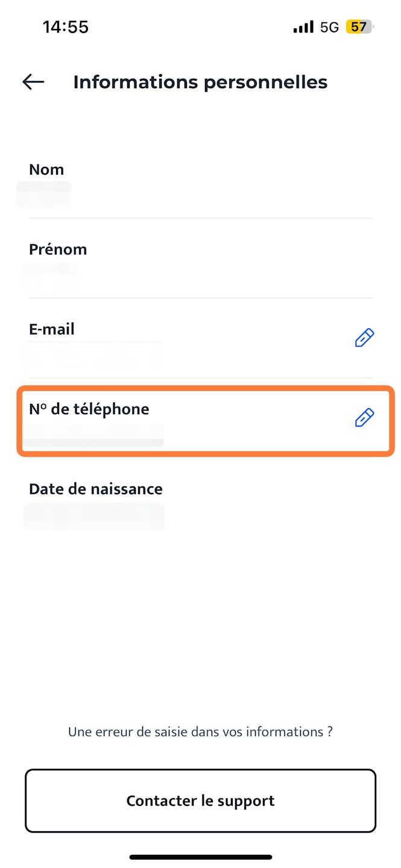Image resolution: width=401 pixels, height=868 pixels.
Task: Select the Prénom field label
Action: click(58, 250)
